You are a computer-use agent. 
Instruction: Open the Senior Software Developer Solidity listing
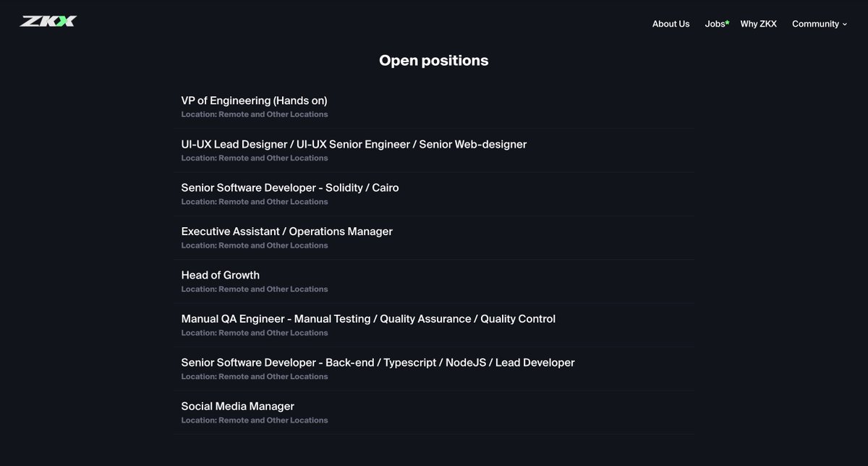tap(290, 187)
